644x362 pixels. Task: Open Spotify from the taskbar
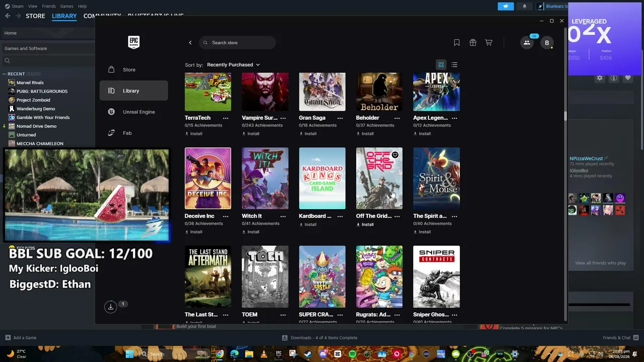[352, 354]
